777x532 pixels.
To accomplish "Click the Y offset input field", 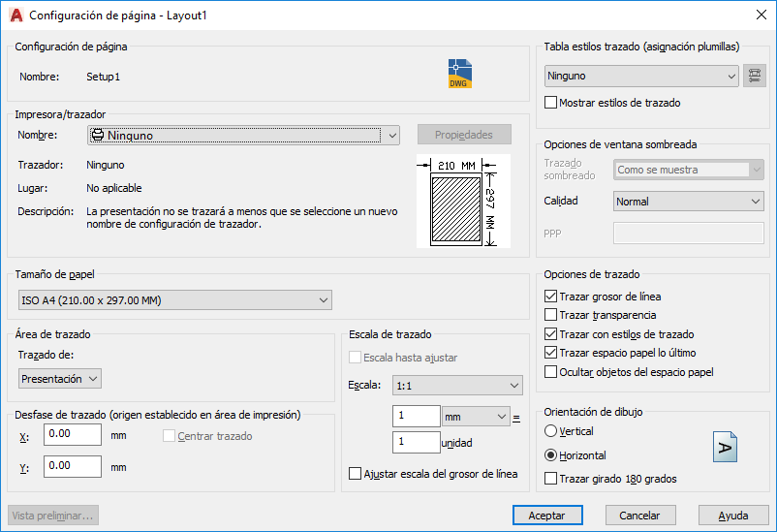I will pos(73,466).
